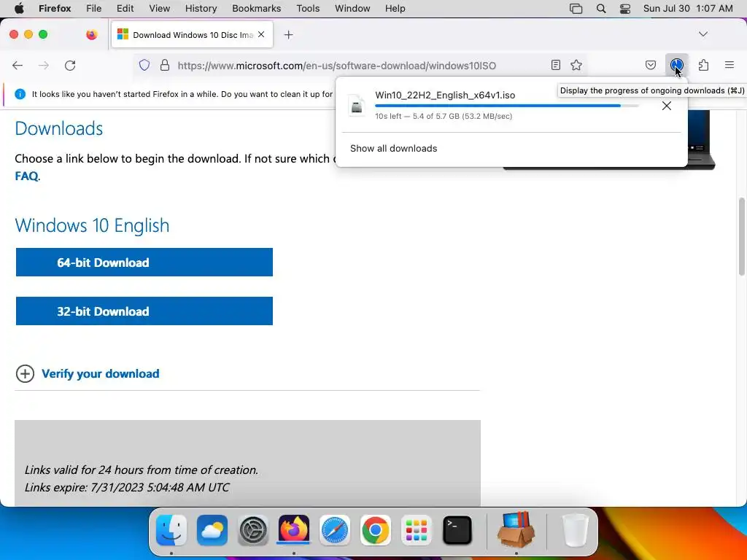Click the address bar URL
Viewport: 747px width, 560px height.
(x=337, y=66)
